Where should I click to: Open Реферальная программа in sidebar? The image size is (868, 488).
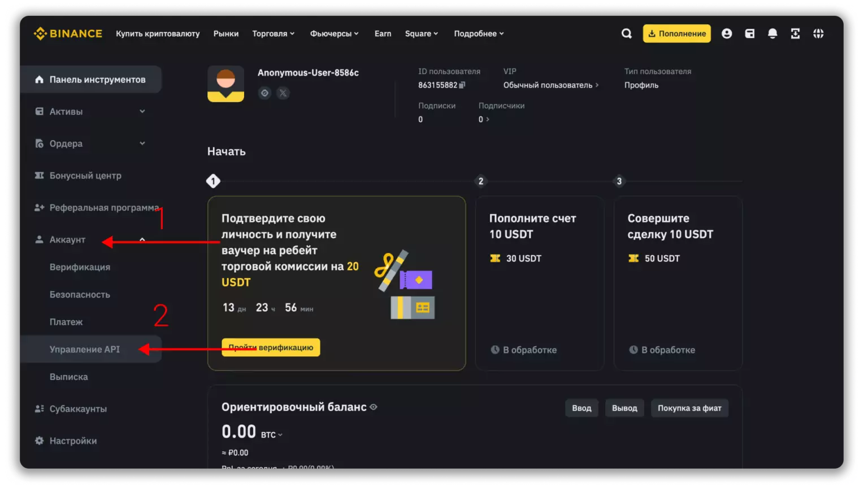(91, 208)
